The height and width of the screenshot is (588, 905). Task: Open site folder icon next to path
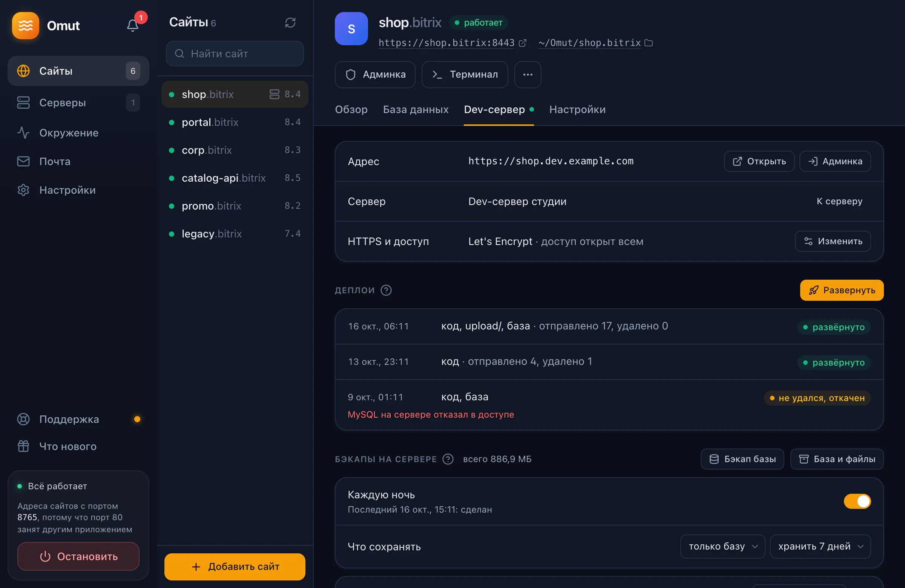[649, 43]
